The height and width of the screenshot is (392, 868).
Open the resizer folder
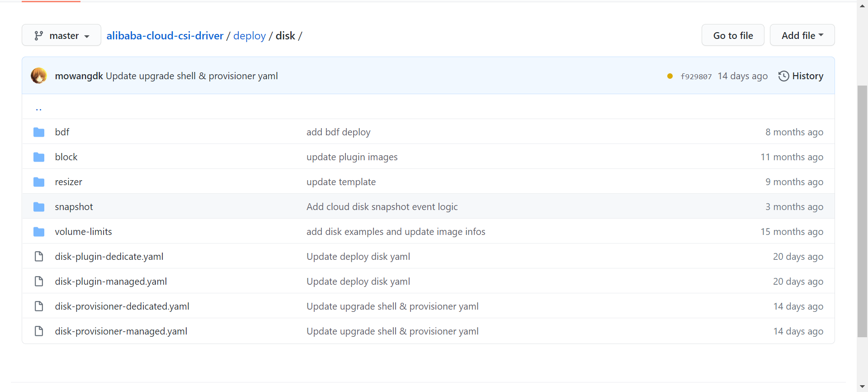click(68, 182)
